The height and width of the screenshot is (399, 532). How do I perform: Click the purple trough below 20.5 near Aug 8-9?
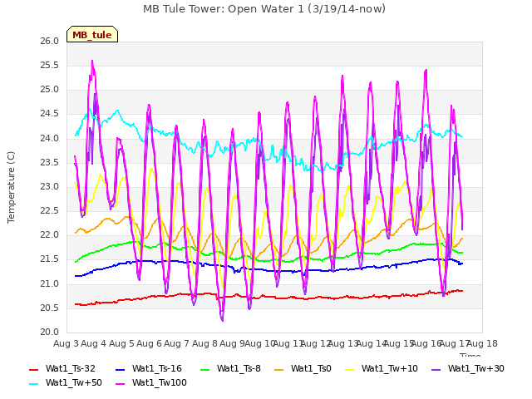(222, 319)
